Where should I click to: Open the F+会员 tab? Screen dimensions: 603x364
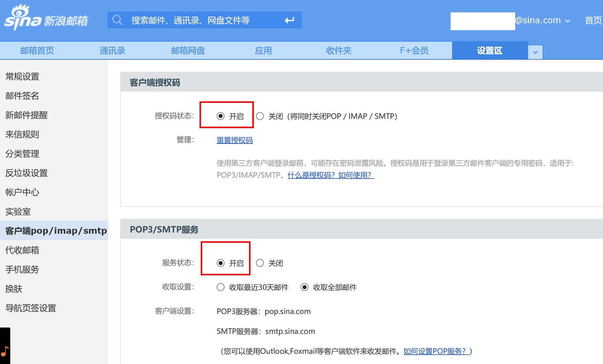[414, 51]
